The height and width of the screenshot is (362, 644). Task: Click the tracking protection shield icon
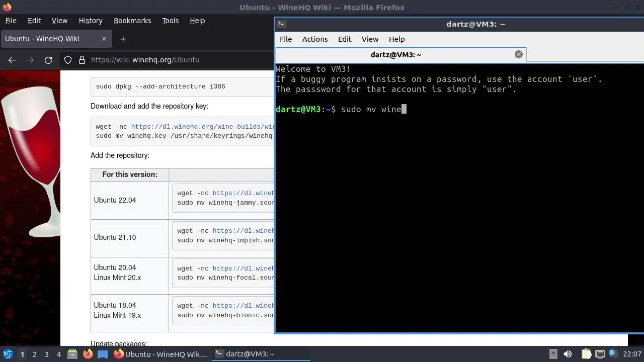coord(68,60)
